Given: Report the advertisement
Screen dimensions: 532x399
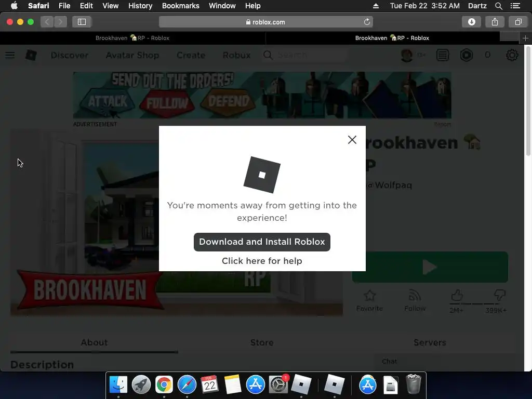Looking at the screenshot, I should tap(443, 125).
